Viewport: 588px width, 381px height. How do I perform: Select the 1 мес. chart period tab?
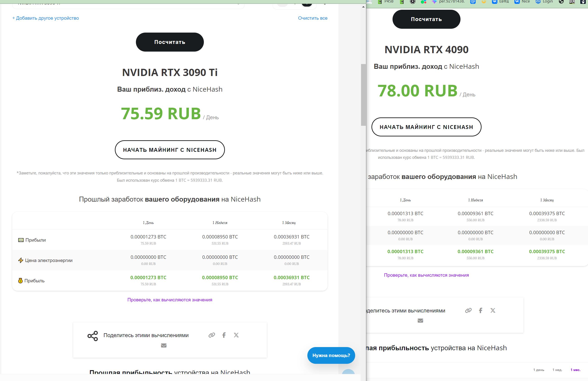(575, 370)
